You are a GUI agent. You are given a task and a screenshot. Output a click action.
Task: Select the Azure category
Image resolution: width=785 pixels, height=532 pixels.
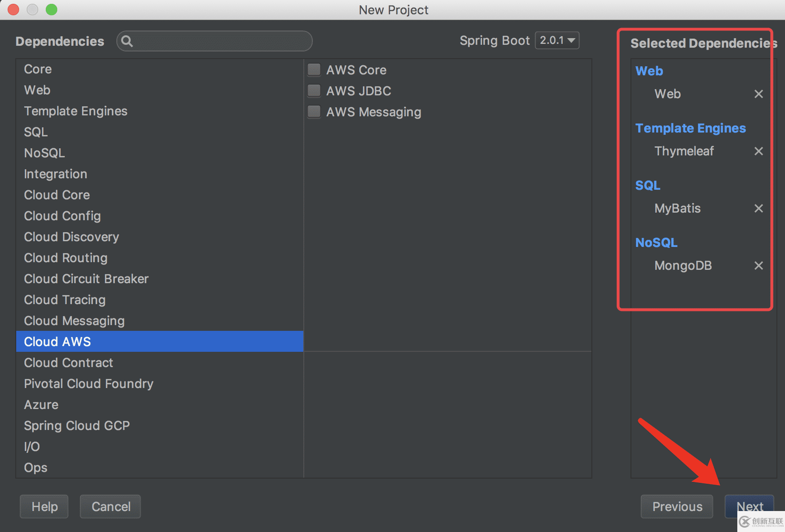[160, 405]
